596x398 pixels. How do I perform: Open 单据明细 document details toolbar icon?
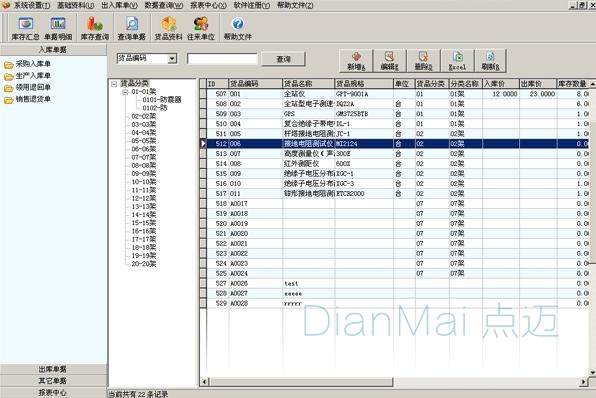[x=58, y=29]
